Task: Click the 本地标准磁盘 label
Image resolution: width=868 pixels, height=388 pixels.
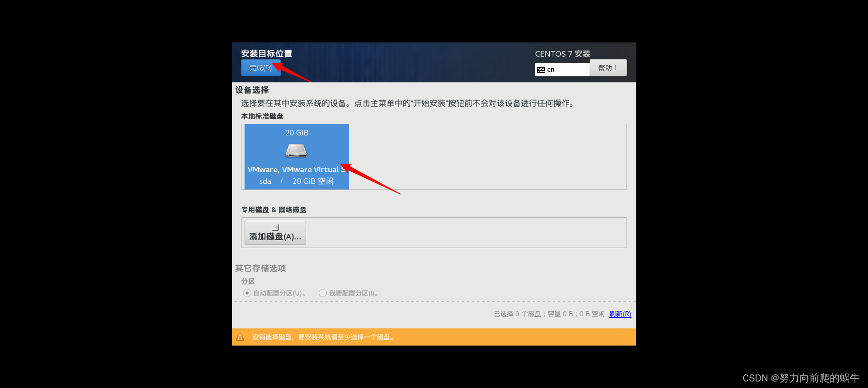Action: point(262,116)
